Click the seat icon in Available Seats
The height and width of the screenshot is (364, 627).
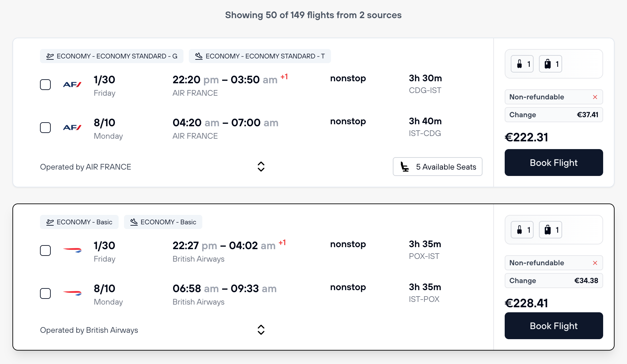(405, 167)
